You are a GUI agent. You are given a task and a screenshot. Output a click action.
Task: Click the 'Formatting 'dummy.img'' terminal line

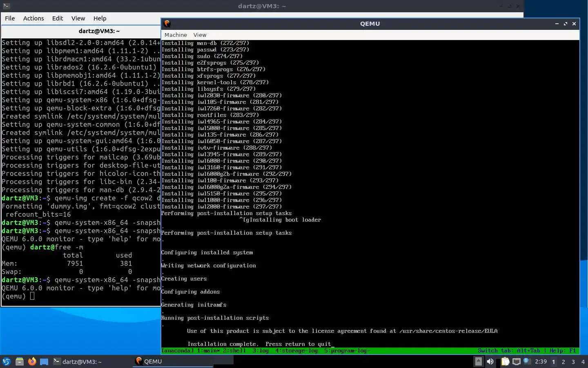[81, 206]
